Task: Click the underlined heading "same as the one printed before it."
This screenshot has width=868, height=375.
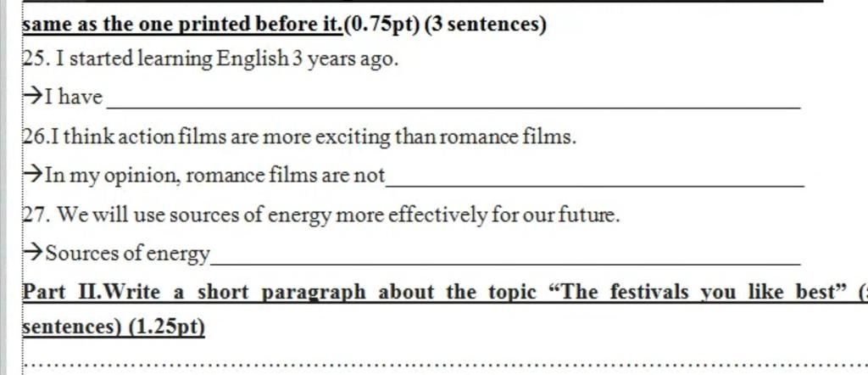Action: (183, 25)
